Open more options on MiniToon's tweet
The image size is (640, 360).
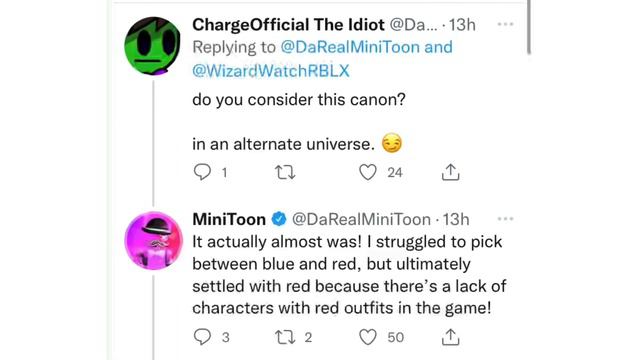click(505, 219)
